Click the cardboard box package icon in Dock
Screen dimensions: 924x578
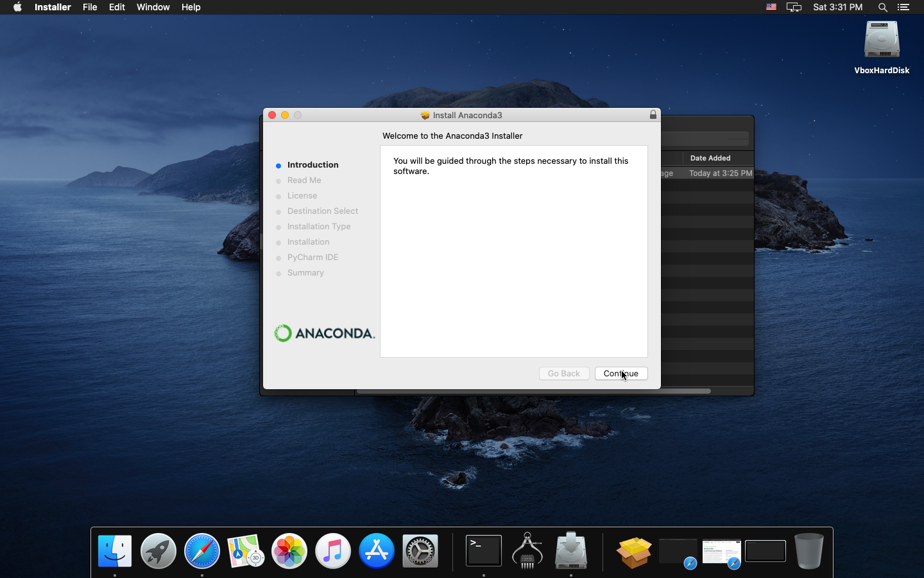pyautogui.click(x=634, y=552)
